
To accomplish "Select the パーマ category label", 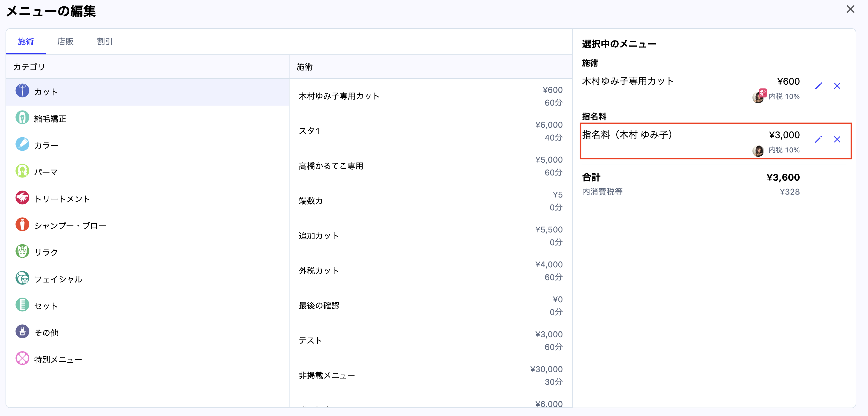I will 46,173.
